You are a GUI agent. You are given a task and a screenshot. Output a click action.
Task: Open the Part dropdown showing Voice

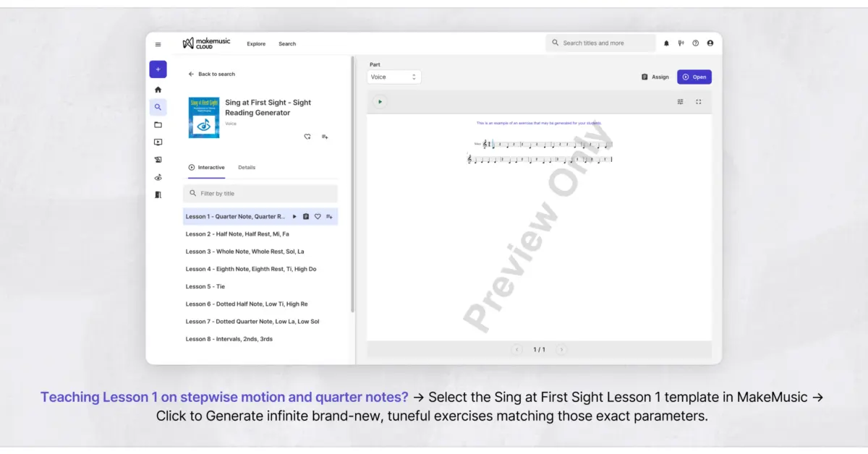coord(394,77)
